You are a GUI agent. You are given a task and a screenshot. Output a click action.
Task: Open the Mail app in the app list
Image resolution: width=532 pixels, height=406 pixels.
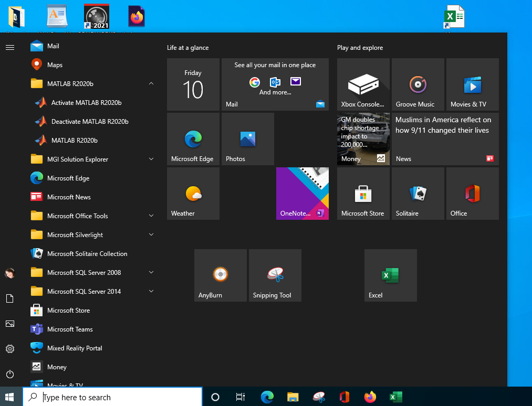(91, 46)
